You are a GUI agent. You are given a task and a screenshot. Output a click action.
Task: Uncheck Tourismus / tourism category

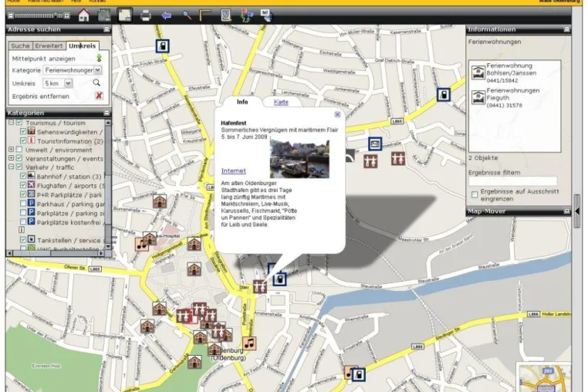tap(19, 123)
